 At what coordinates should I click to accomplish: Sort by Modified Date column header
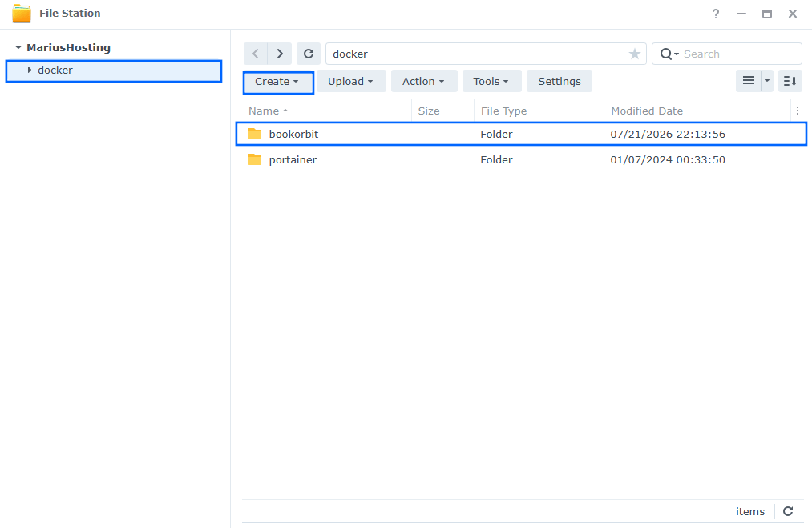(697, 111)
